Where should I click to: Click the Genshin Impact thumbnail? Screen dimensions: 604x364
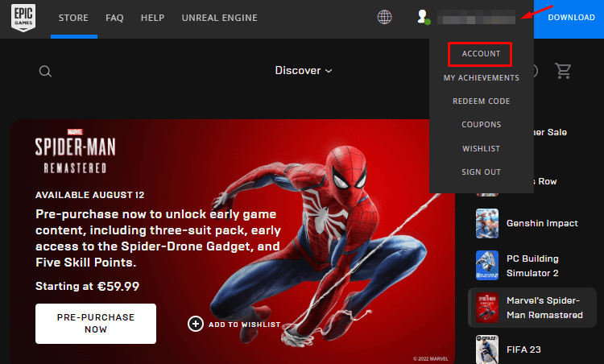point(487,223)
